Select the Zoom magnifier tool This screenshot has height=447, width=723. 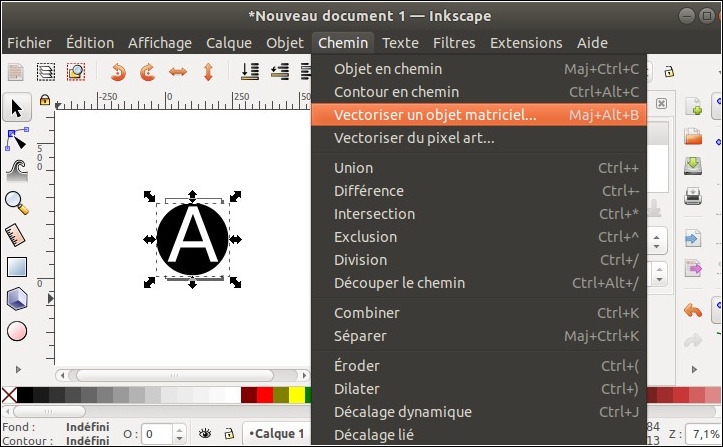(x=17, y=203)
